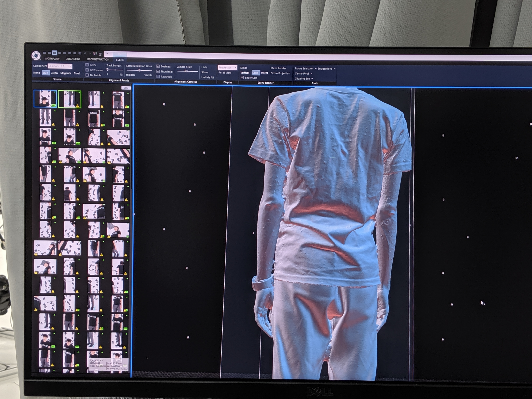The width and height of the screenshot is (532, 399).
Task: Click the RealityCapture application logo icon
Action: coord(36,56)
